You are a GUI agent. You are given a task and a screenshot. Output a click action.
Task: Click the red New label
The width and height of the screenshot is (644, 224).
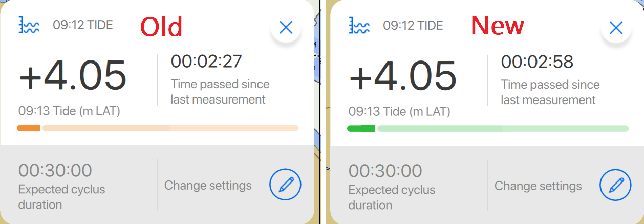coord(498,26)
